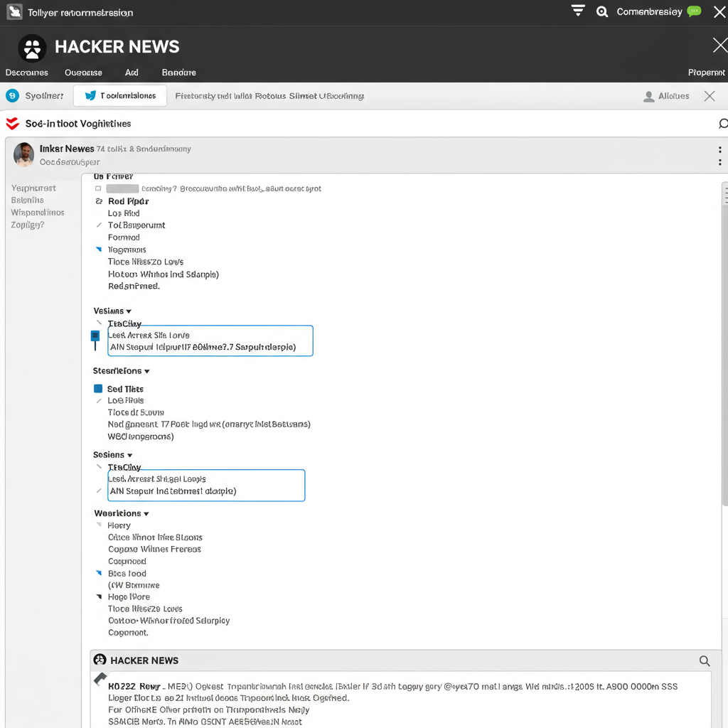Open Yerpnerrert in the left sidebar

33,188
